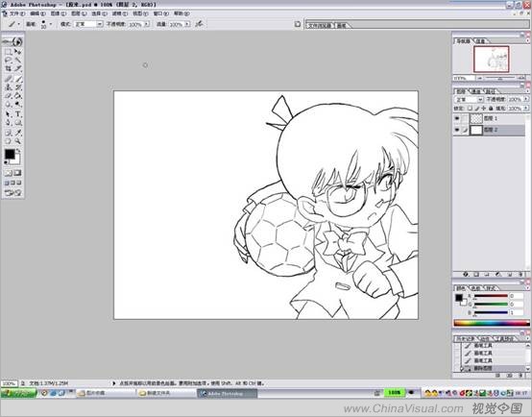Toggle lock image pixels checkbox
Viewport: 532px width, 417px height.
tap(476, 109)
